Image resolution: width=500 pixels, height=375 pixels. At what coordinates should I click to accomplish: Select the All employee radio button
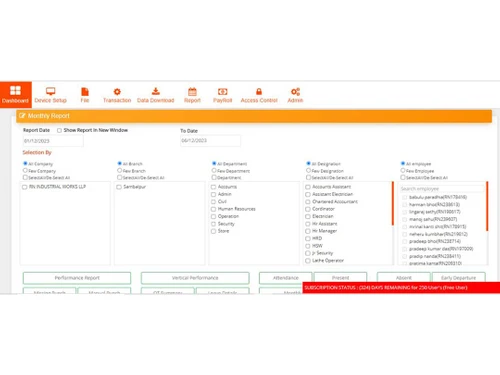click(x=403, y=163)
